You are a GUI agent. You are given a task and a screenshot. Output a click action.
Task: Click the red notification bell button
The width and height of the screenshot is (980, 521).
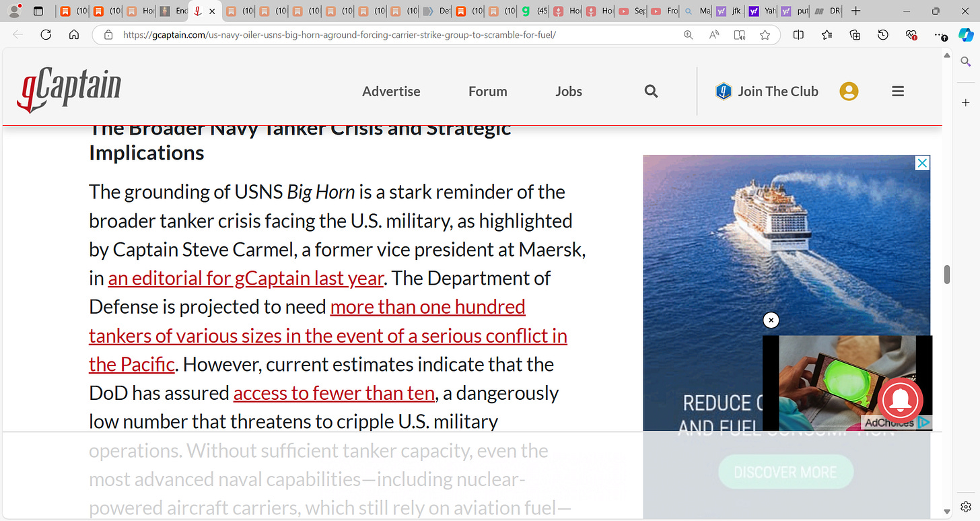pyautogui.click(x=901, y=401)
